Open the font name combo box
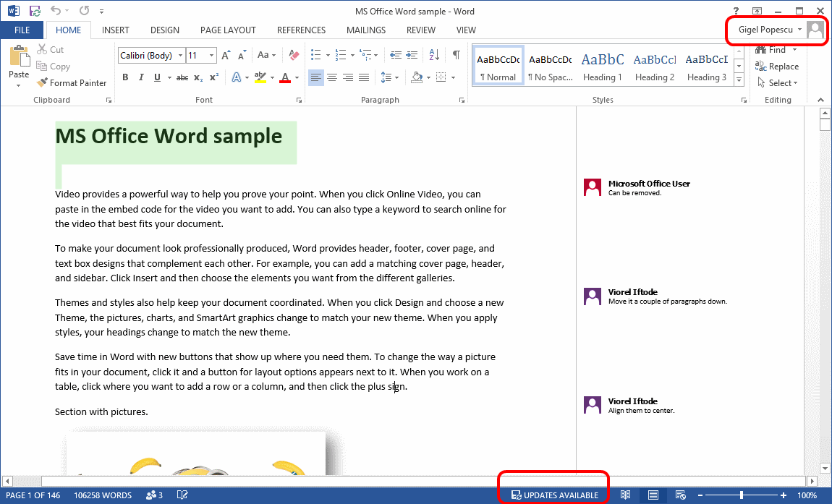 tap(151, 55)
